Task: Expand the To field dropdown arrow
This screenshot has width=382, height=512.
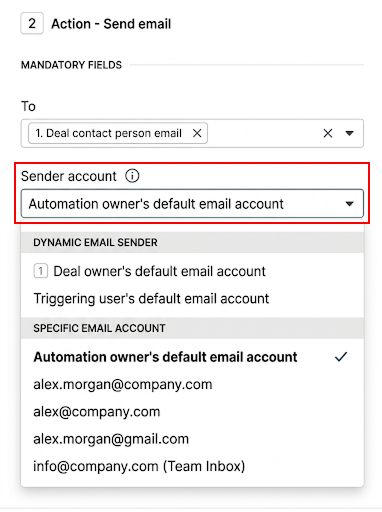Action: [349, 133]
